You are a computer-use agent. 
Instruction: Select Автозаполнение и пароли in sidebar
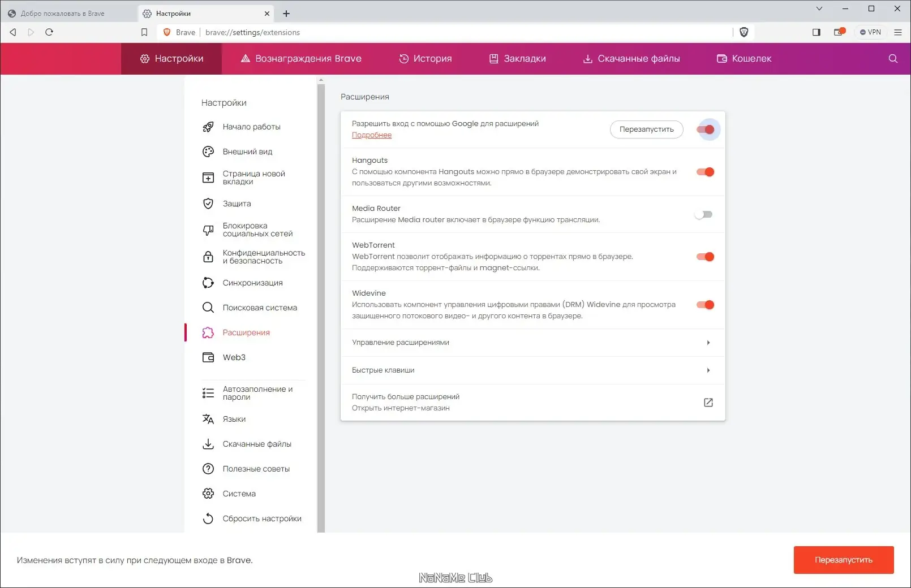258,393
